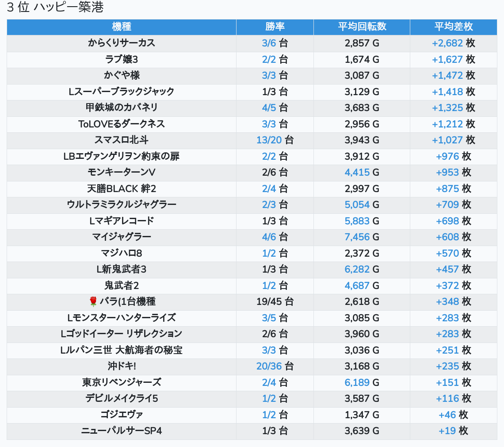The height and width of the screenshot is (447, 504).
Task: Click the +19 value for ニューパルサーSP4
Action: [447, 431]
